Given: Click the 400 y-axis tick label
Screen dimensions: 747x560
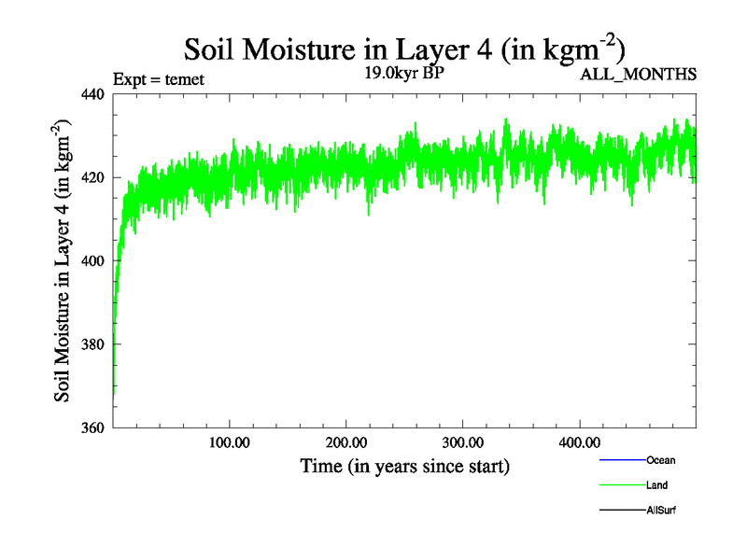Looking at the screenshot, I should coord(93,260).
